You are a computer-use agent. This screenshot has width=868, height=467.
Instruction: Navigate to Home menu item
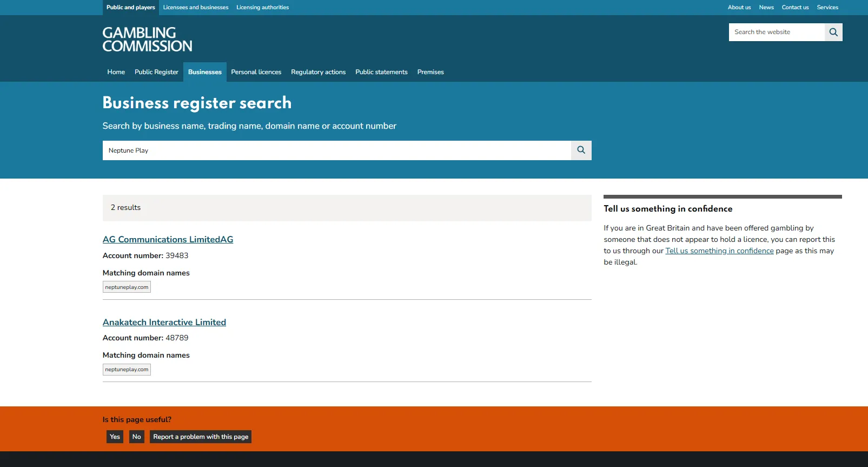(x=116, y=72)
